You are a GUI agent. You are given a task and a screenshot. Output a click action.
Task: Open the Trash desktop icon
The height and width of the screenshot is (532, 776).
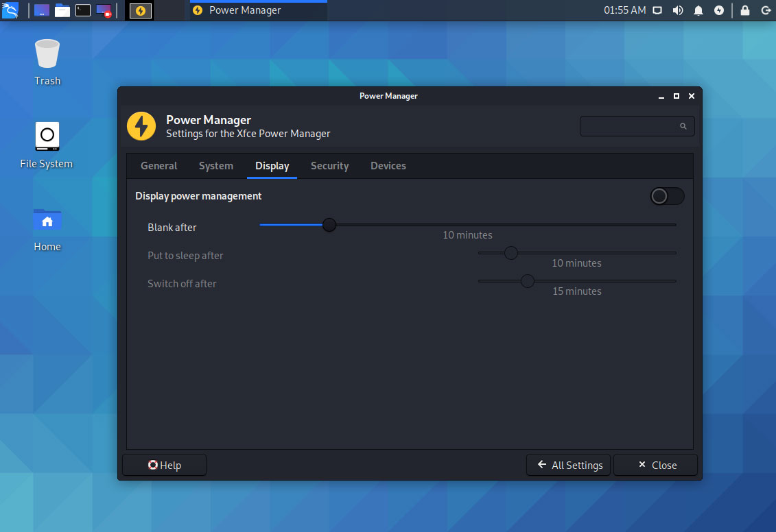(47, 62)
